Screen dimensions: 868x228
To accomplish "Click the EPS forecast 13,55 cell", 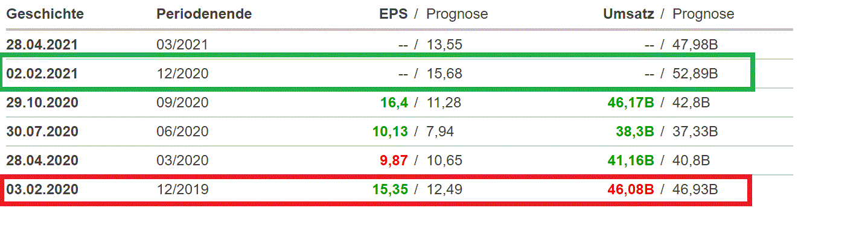I will point(444,45).
